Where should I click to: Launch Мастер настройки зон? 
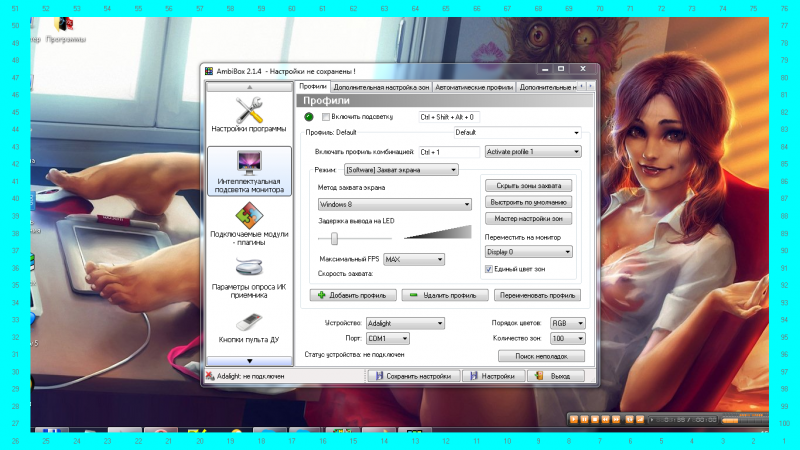(529, 218)
